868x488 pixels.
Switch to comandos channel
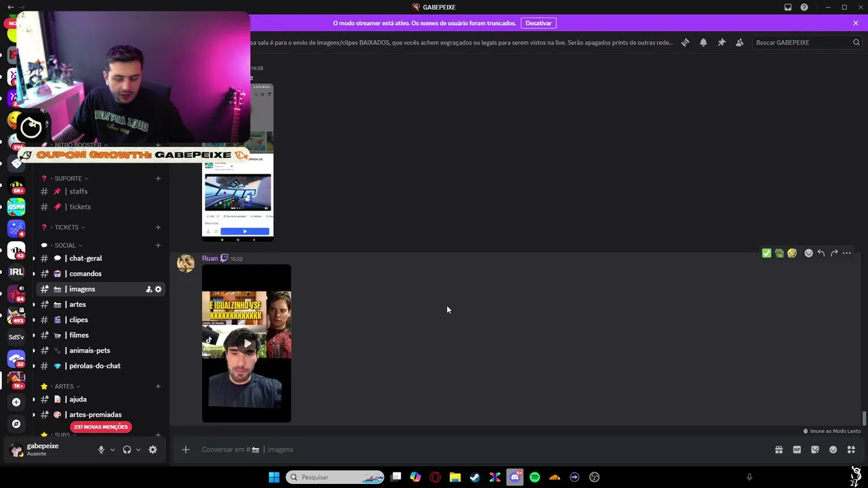pos(101,274)
